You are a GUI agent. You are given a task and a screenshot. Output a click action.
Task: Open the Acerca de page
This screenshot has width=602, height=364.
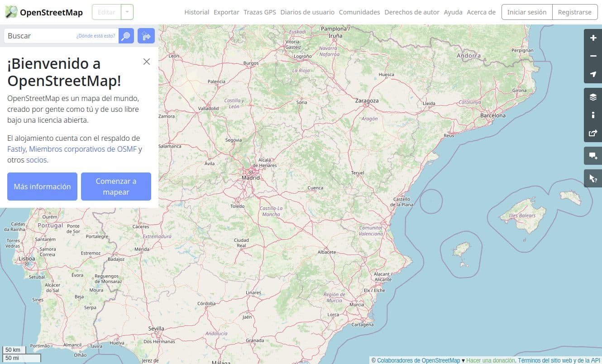pyautogui.click(x=481, y=12)
